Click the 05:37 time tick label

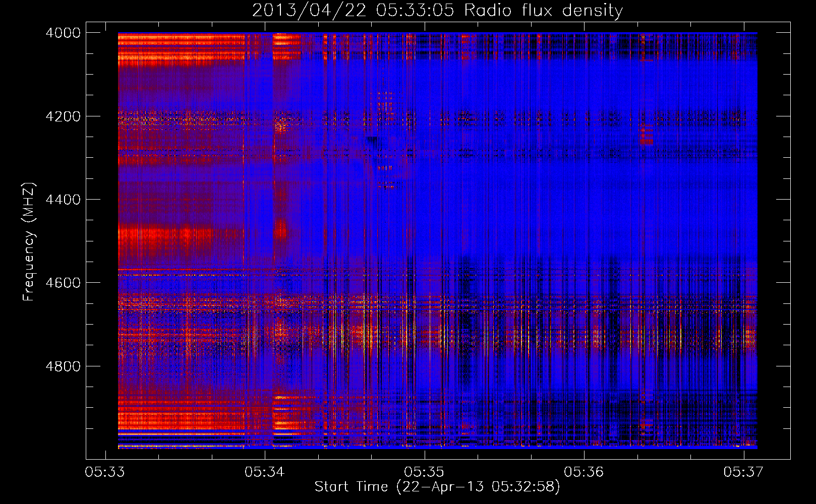[x=744, y=472]
